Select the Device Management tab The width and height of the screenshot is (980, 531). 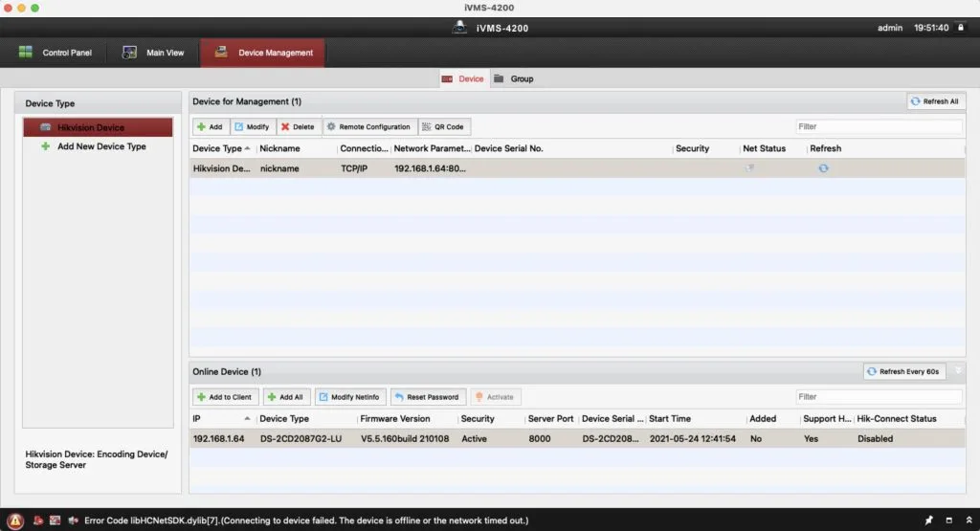[262, 53]
